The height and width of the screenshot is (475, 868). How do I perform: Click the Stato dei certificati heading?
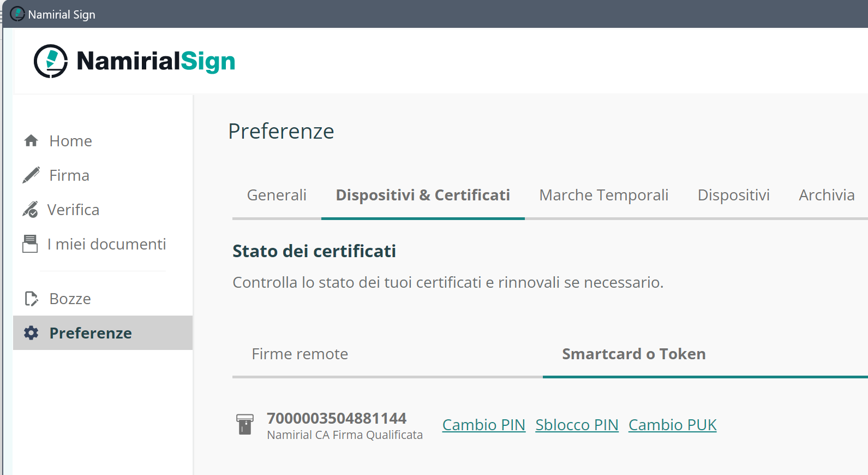pos(314,251)
